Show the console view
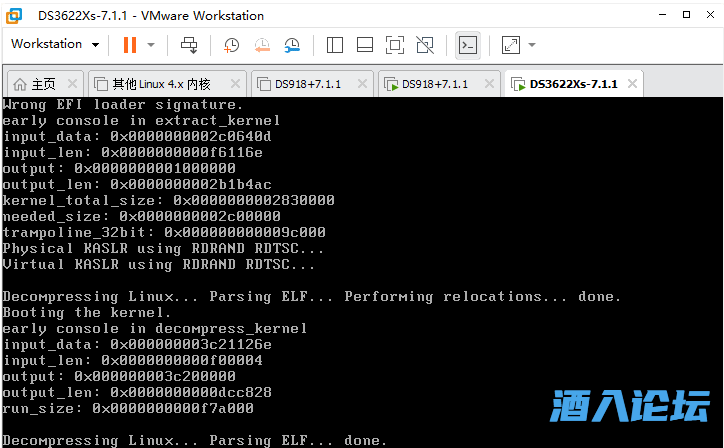 [467, 44]
